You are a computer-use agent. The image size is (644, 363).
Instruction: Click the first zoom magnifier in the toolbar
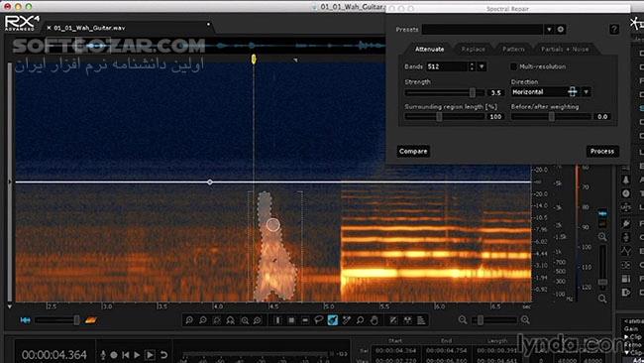tap(189, 319)
